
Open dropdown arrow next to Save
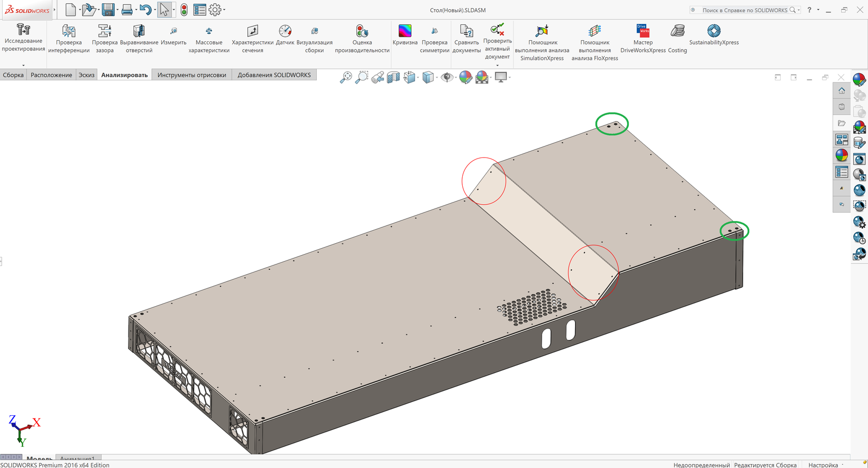(117, 10)
